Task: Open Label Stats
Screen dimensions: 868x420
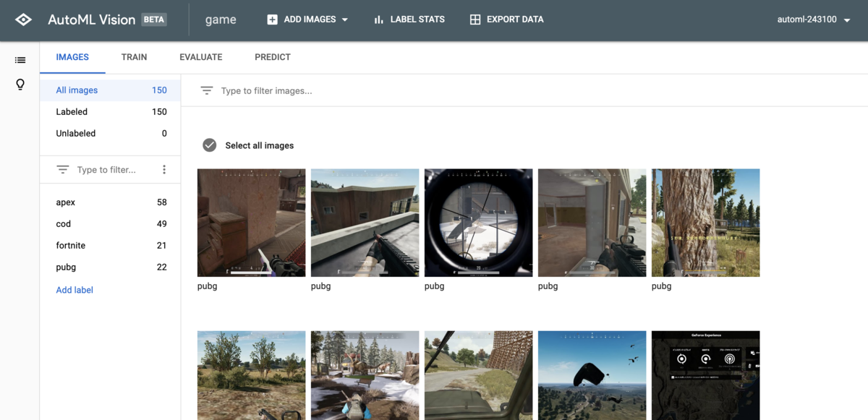Action: 409,20
